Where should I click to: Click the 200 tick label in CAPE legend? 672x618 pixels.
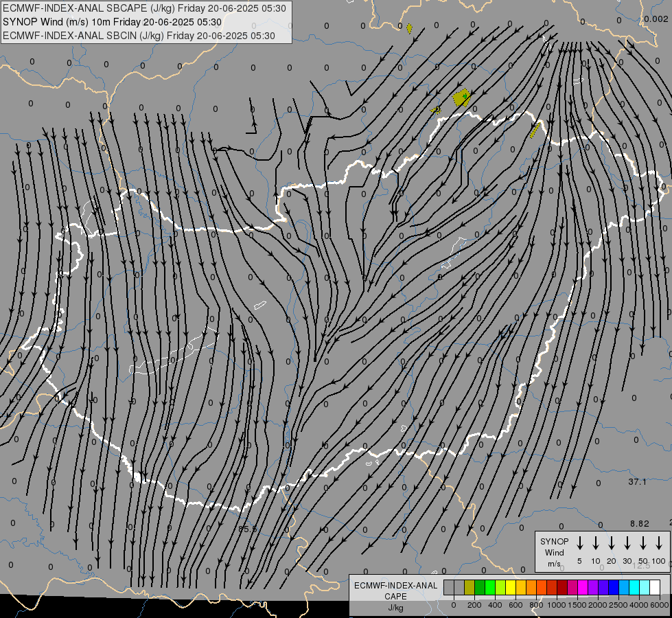(474, 605)
